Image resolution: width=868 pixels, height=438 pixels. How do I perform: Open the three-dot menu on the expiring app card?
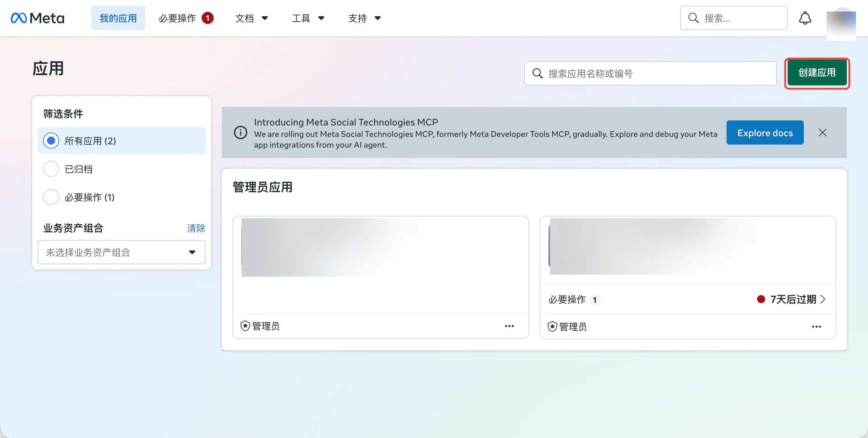[816, 327]
